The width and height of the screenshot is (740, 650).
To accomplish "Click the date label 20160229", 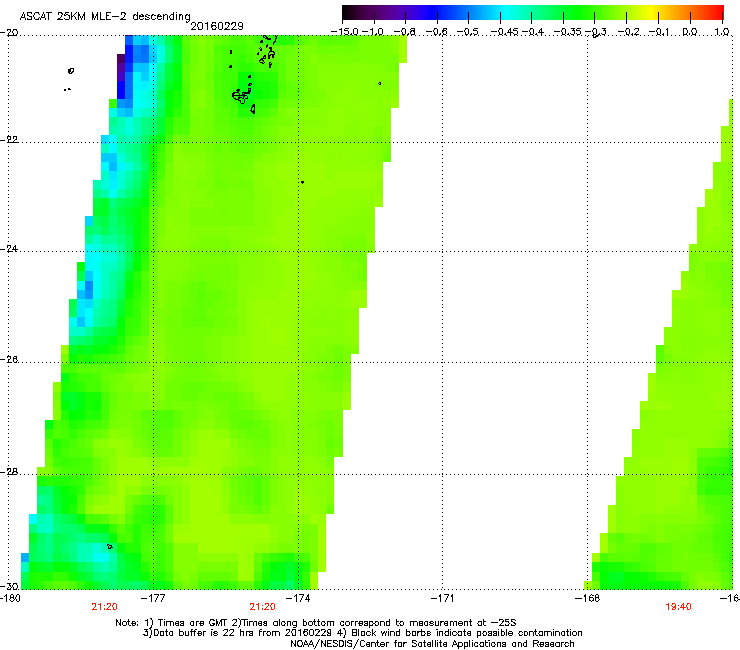I will click(x=217, y=26).
